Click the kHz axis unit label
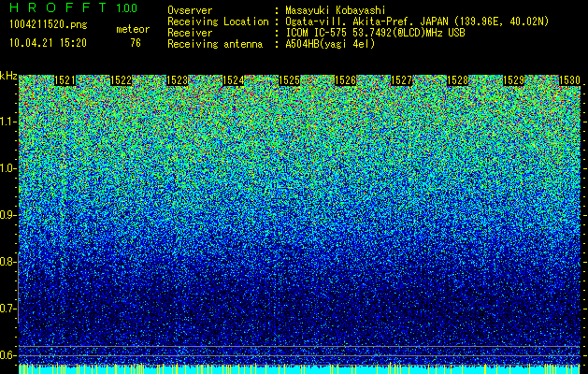The width and height of the screenshot is (588, 374). coord(8,76)
